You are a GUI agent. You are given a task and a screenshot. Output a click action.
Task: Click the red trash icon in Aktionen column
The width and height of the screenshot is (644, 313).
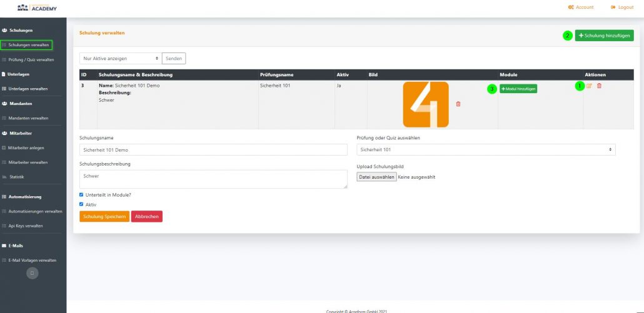599,86
